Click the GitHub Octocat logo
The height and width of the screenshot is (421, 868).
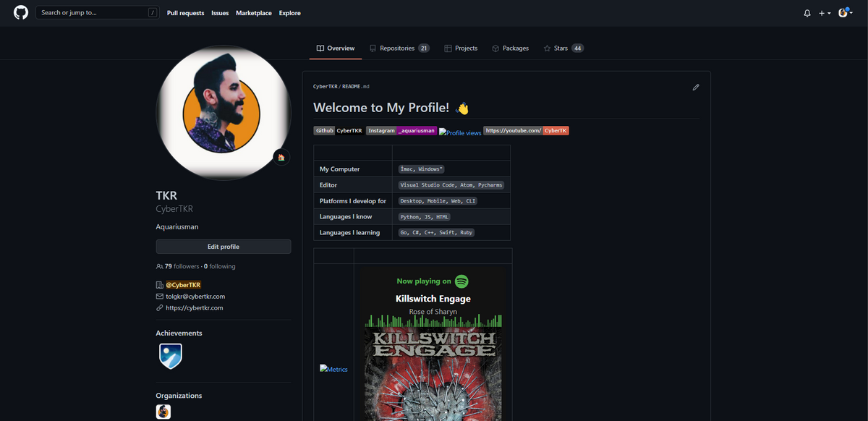21,13
